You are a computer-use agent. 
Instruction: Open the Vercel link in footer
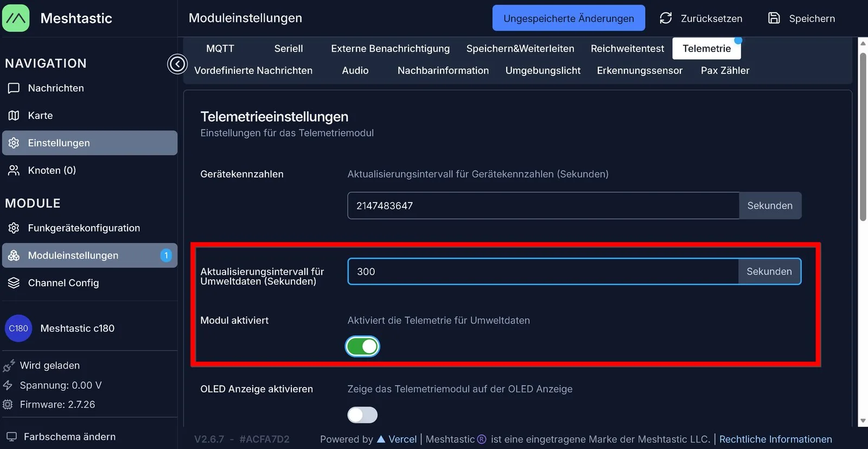[397, 439]
